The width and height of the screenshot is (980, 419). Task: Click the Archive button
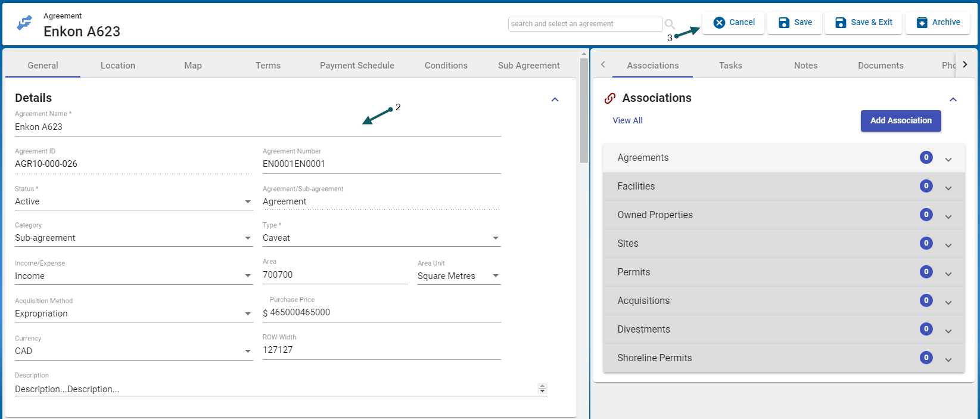[938, 23]
